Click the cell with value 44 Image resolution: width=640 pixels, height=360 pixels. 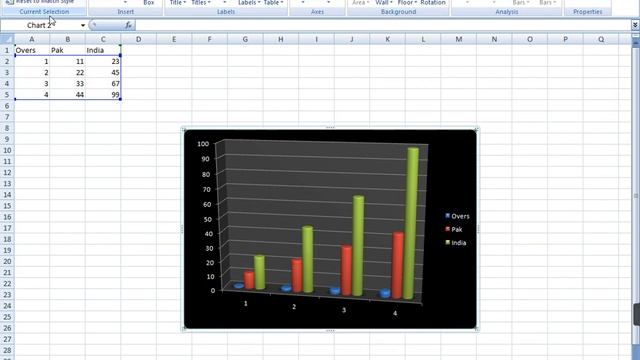(67, 94)
